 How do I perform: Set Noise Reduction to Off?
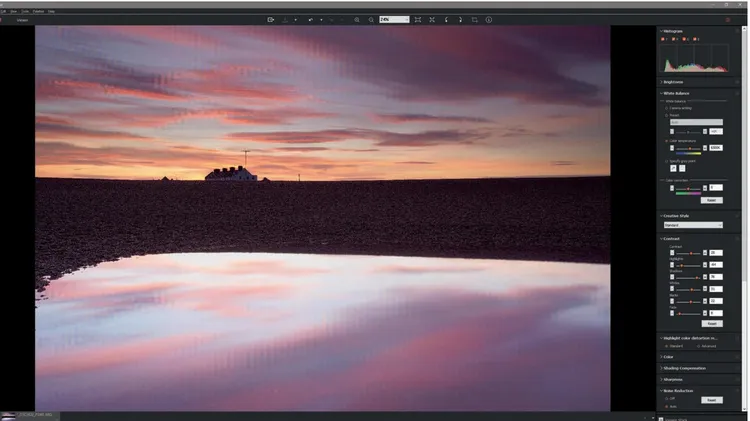coord(668,398)
